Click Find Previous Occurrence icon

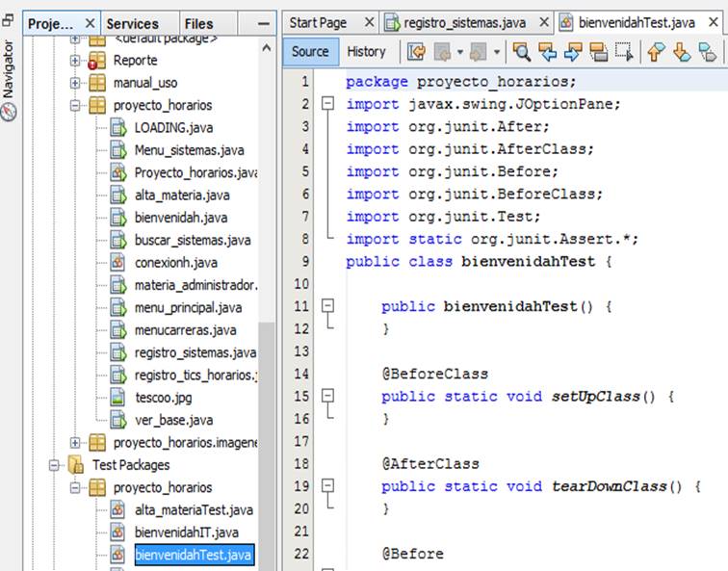click(548, 52)
